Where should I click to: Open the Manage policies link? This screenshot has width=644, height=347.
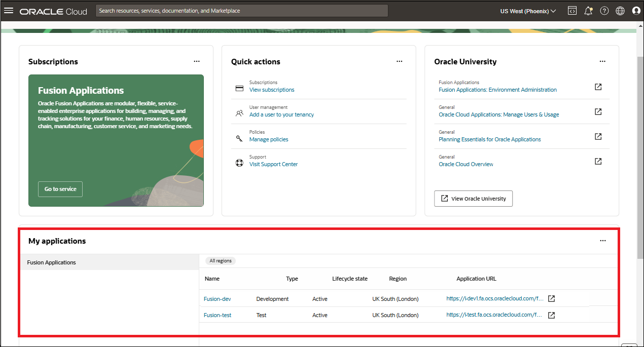click(x=269, y=139)
